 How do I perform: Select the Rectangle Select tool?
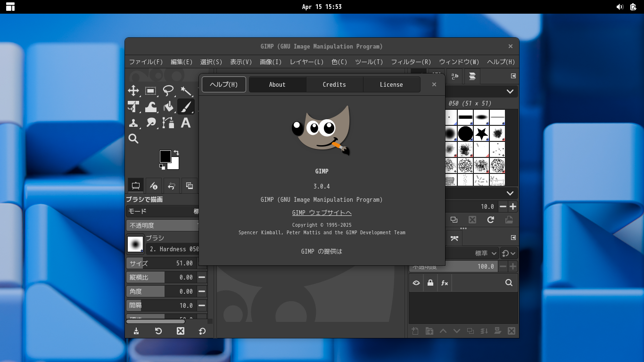click(x=151, y=91)
